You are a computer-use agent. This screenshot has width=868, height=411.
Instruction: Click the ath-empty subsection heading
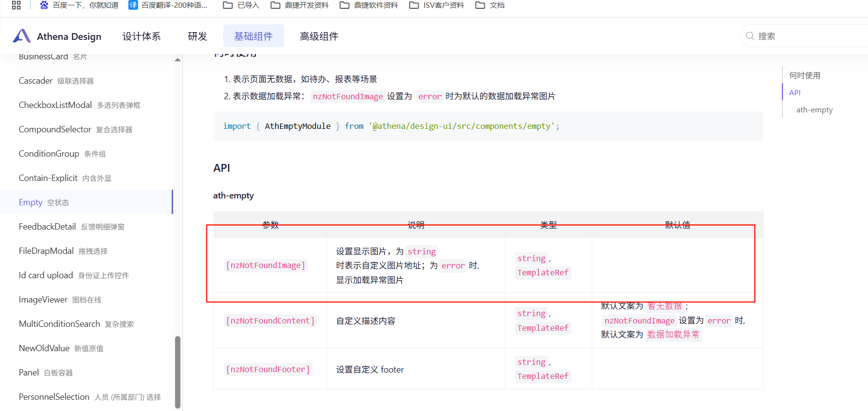[x=233, y=196]
